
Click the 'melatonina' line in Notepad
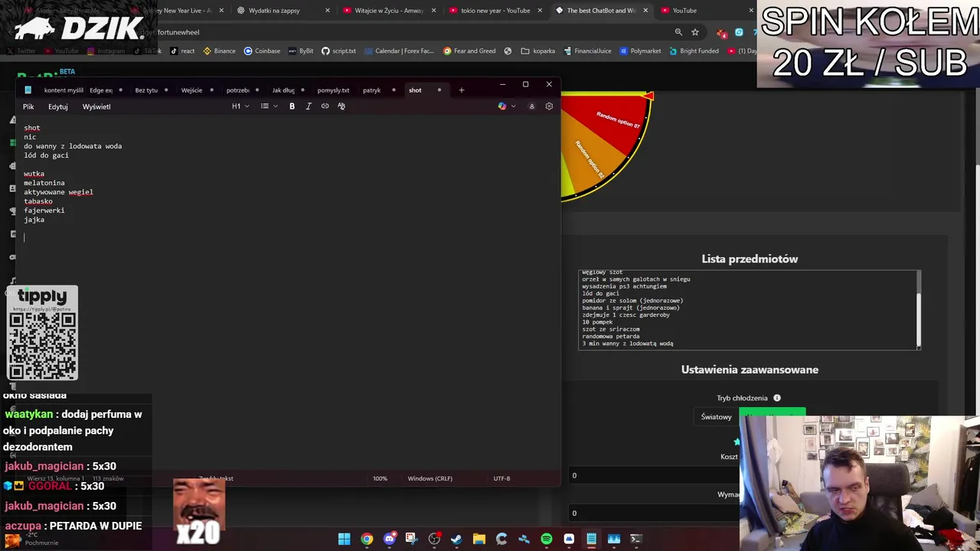[x=44, y=183]
